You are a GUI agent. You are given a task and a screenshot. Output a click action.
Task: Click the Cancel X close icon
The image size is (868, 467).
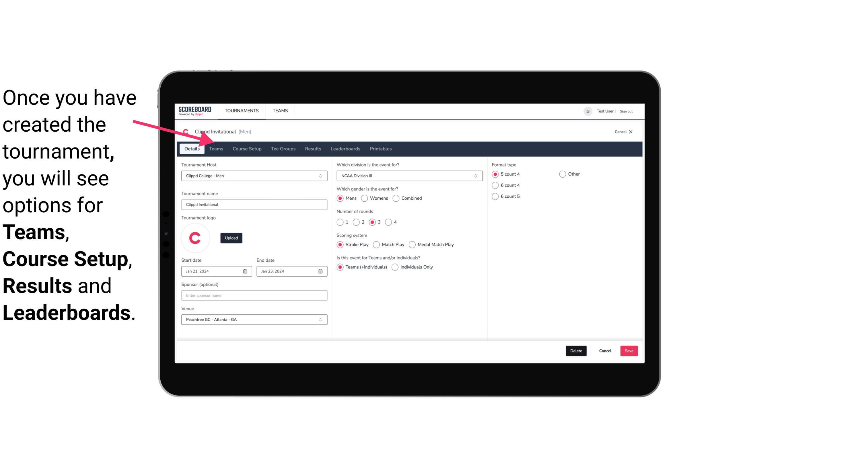point(630,131)
